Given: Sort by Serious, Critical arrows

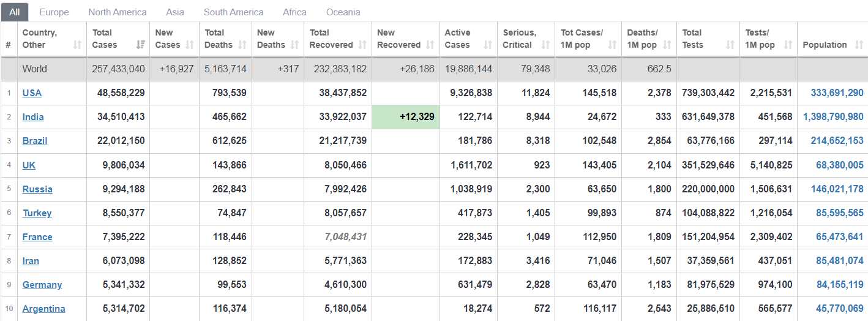Looking at the screenshot, I should 545,45.
